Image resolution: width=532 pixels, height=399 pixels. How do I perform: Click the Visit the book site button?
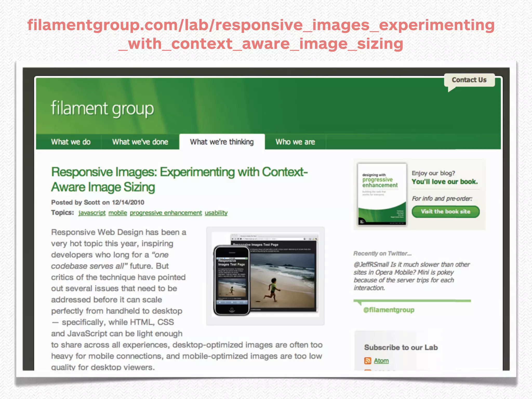point(445,211)
